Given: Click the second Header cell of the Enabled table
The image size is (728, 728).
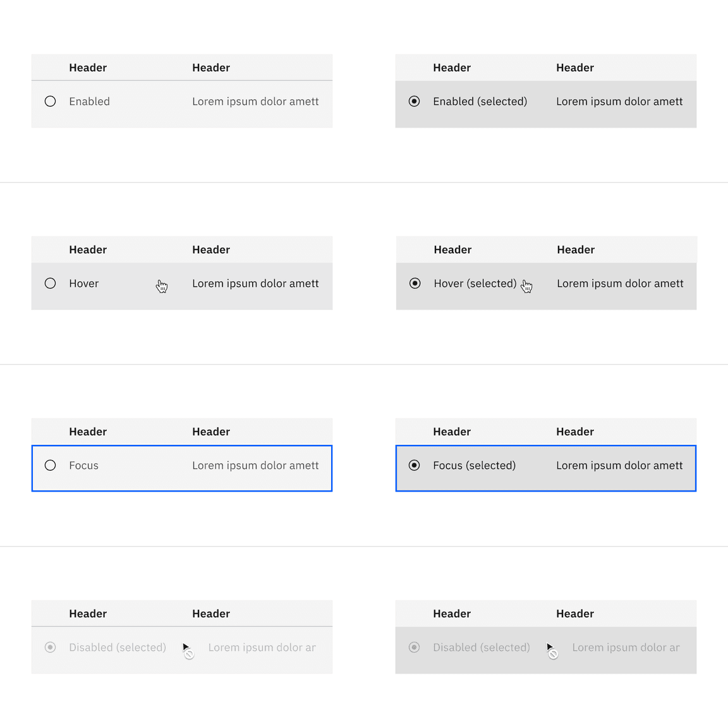Looking at the screenshot, I should pyautogui.click(x=211, y=68).
